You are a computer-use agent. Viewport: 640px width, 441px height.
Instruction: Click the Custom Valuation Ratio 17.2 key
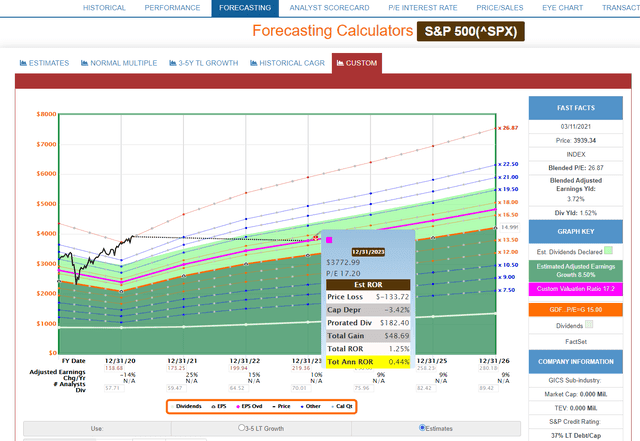tap(576, 289)
